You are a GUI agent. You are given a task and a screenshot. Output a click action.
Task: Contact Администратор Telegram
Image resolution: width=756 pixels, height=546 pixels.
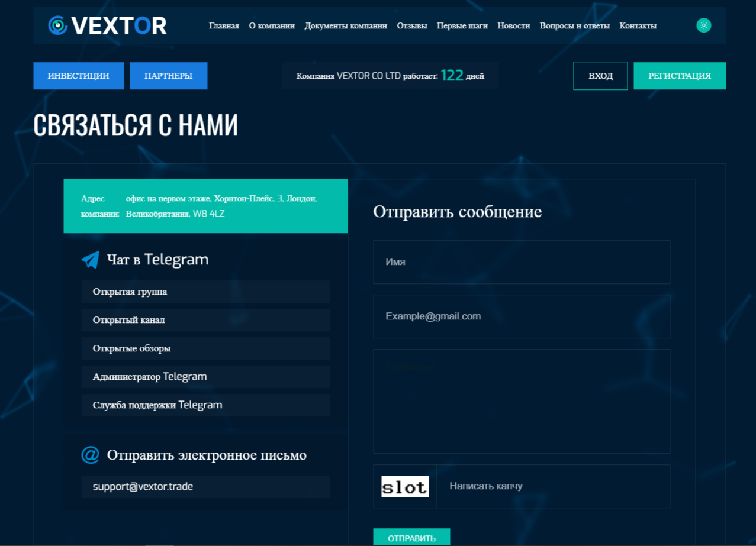pyautogui.click(x=205, y=377)
